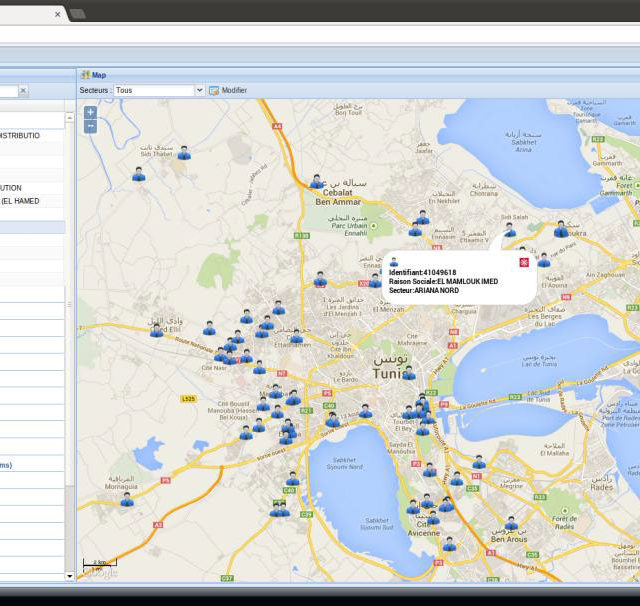
Task: Select the client marker near Oued Ellil
Action: 157,330
